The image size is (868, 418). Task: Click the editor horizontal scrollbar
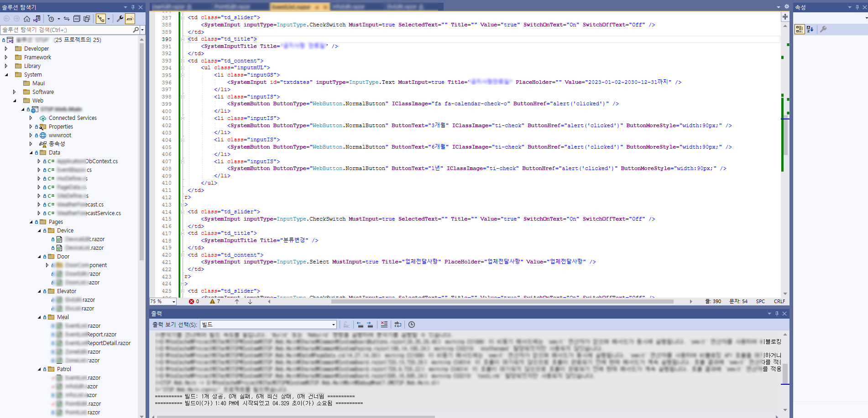(502, 301)
